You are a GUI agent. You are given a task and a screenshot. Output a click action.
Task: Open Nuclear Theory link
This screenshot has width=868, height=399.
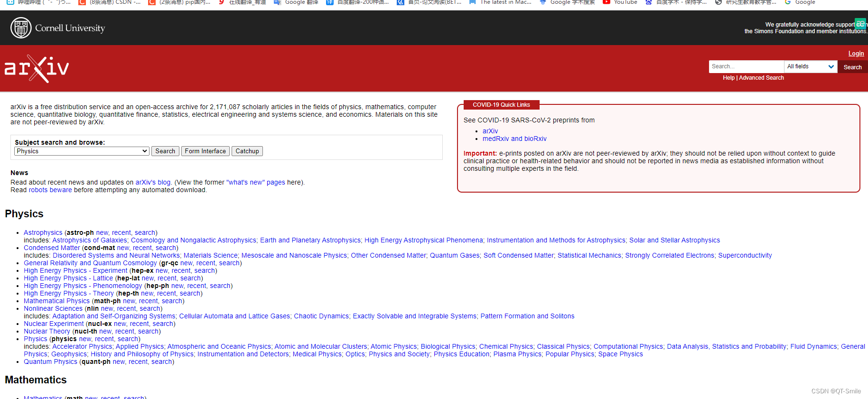click(x=47, y=331)
